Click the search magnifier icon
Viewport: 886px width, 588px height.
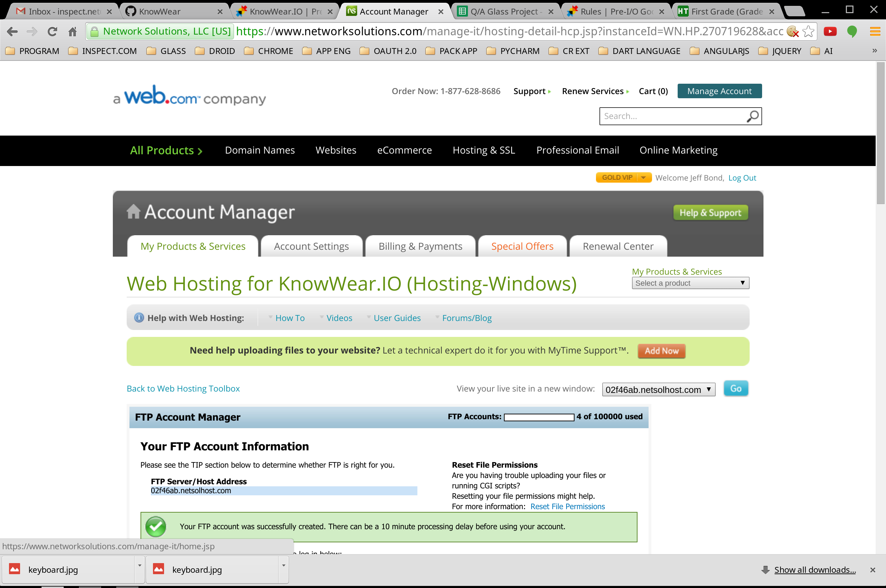point(752,116)
